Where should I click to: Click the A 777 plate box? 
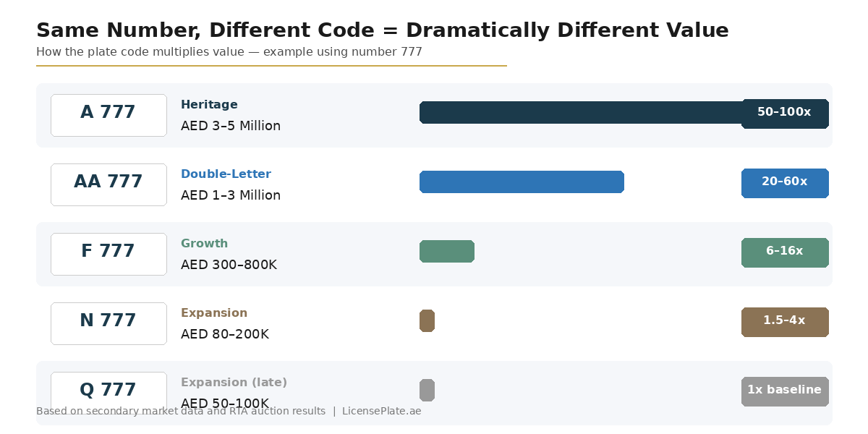coord(109,115)
